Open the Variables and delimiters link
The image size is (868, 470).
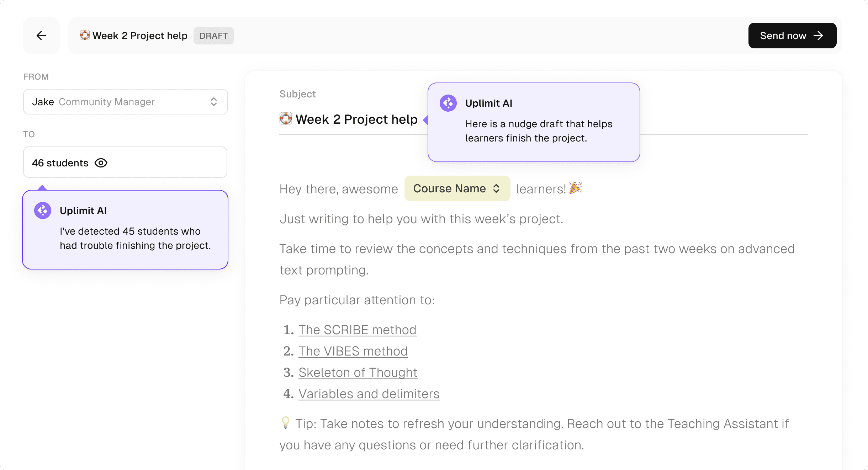coord(369,394)
